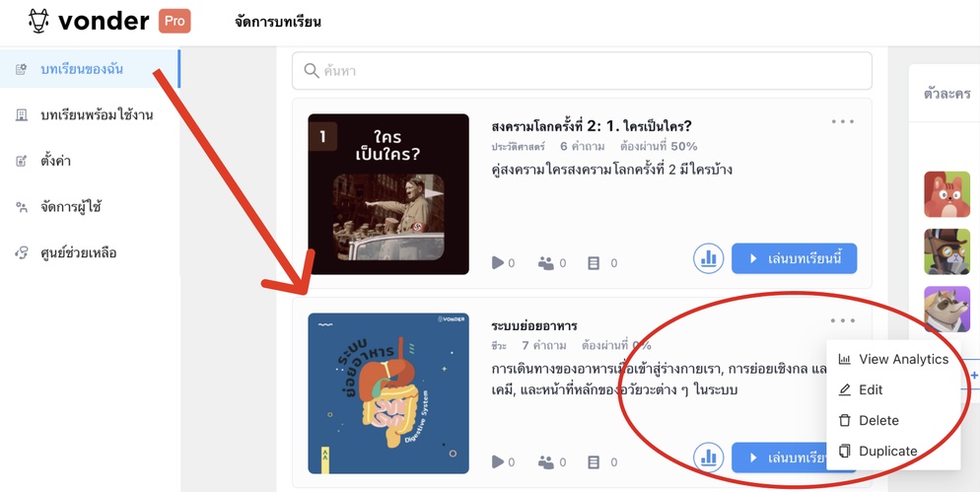Click the จัดการผู้ใช้ users icon
This screenshot has width=980, height=492.
click(22, 207)
